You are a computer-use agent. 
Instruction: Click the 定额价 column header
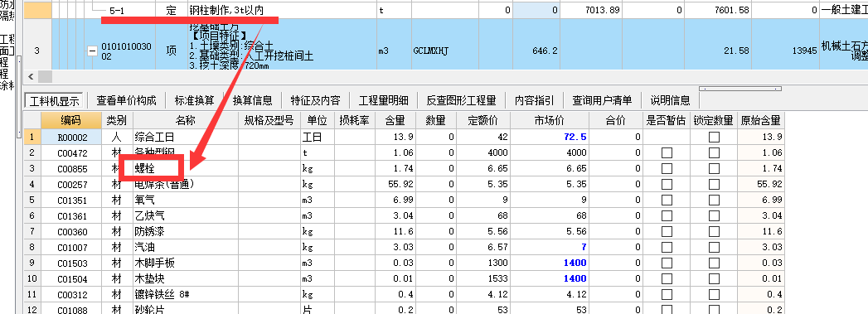click(483, 120)
